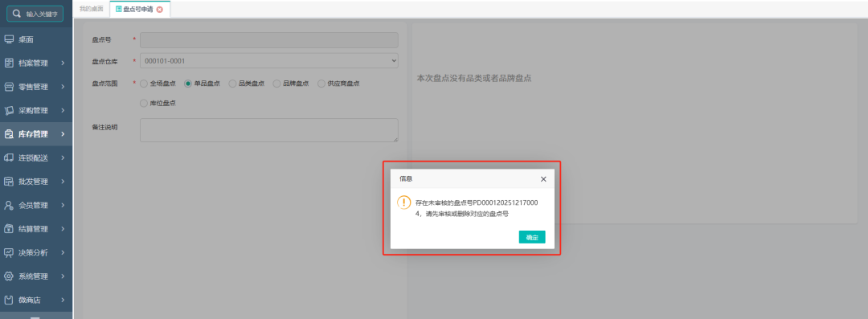Image resolution: width=868 pixels, height=319 pixels.
Task: Click the 零售管理 shop icon
Action: click(x=9, y=87)
